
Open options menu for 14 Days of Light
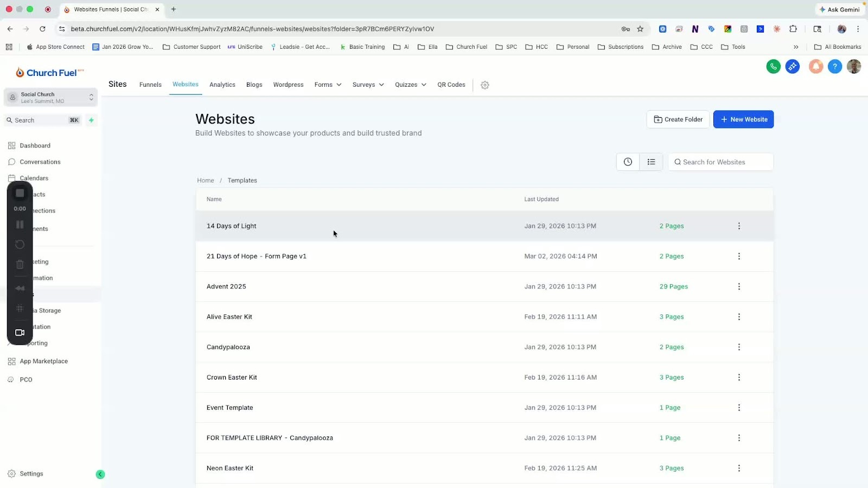click(x=739, y=226)
